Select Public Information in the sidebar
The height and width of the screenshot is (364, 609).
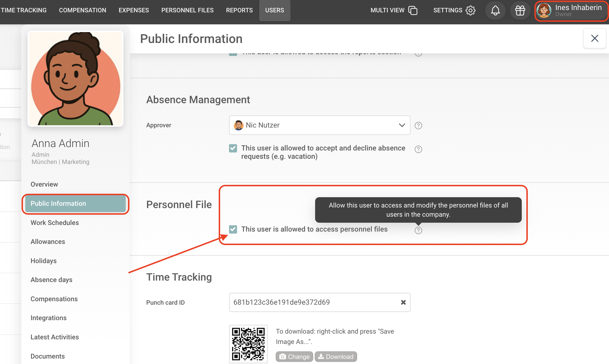tap(75, 203)
